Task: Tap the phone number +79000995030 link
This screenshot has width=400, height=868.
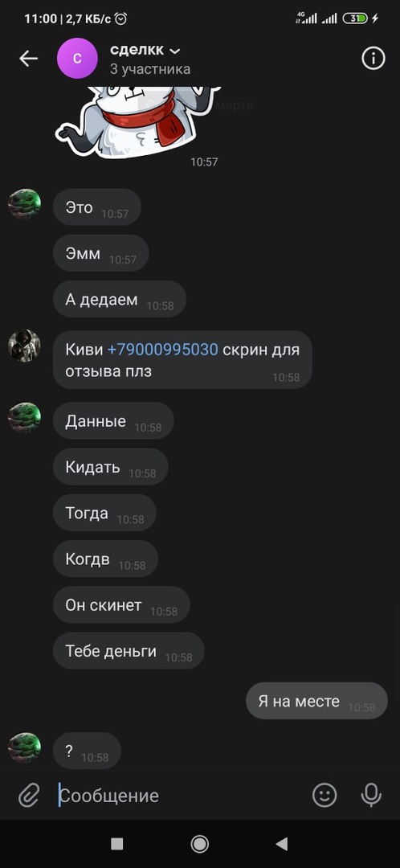Action: tap(163, 350)
